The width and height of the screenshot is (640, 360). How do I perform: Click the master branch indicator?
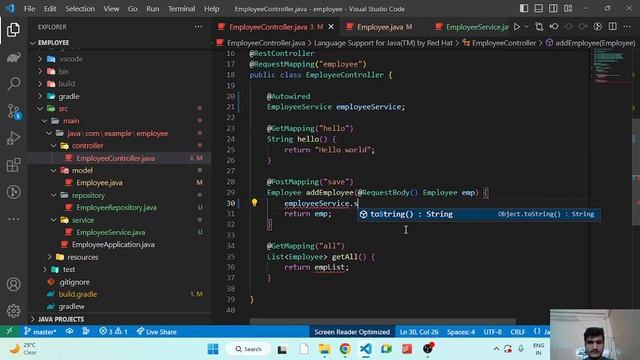click(40, 331)
